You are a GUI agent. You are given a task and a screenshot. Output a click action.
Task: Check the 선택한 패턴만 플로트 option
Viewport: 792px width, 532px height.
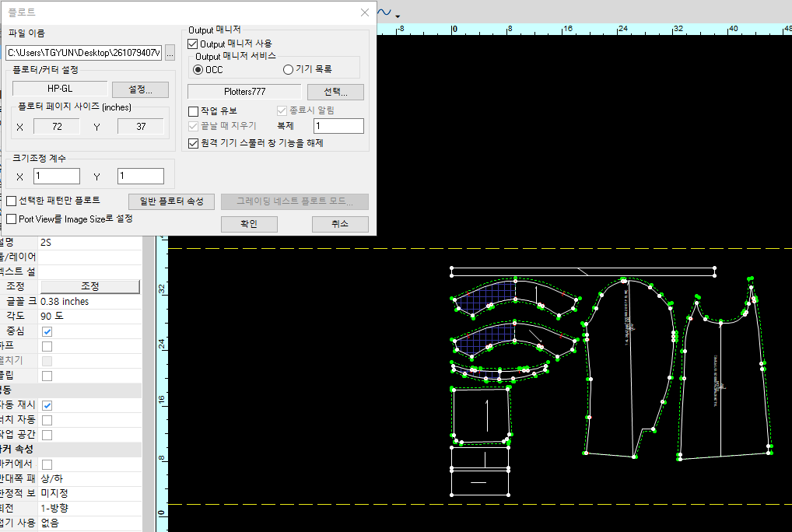coord(12,201)
